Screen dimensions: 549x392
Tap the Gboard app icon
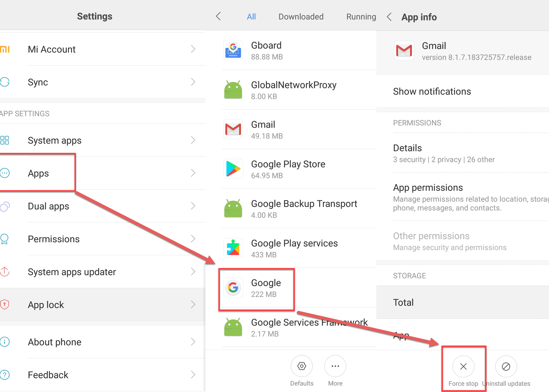point(233,50)
